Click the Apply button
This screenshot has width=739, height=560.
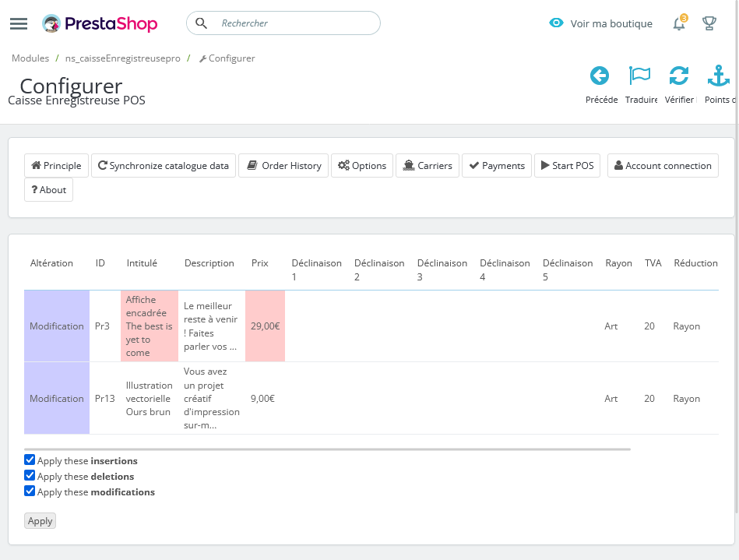(x=40, y=520)
